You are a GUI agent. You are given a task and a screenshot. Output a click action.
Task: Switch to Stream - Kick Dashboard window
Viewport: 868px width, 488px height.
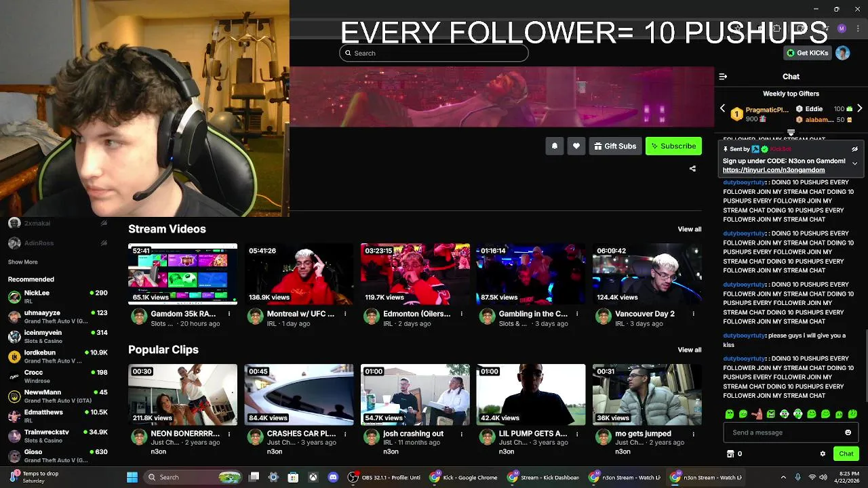[544, 477]
